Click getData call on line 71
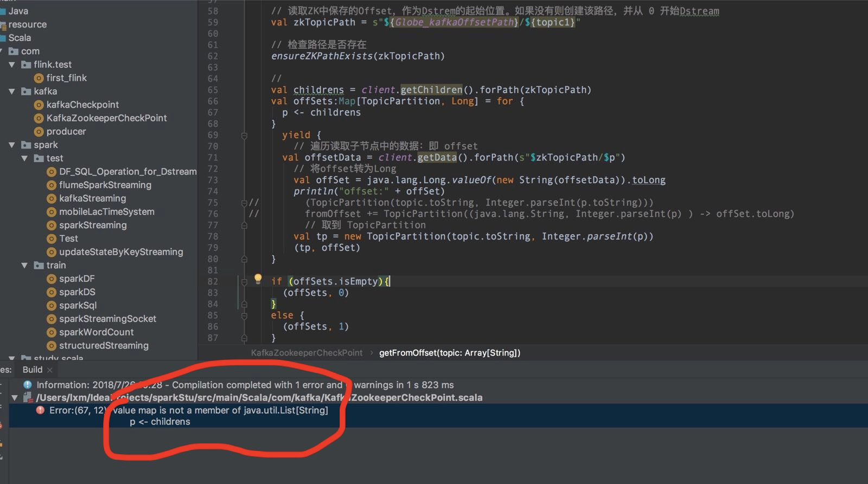 [437, 158]
